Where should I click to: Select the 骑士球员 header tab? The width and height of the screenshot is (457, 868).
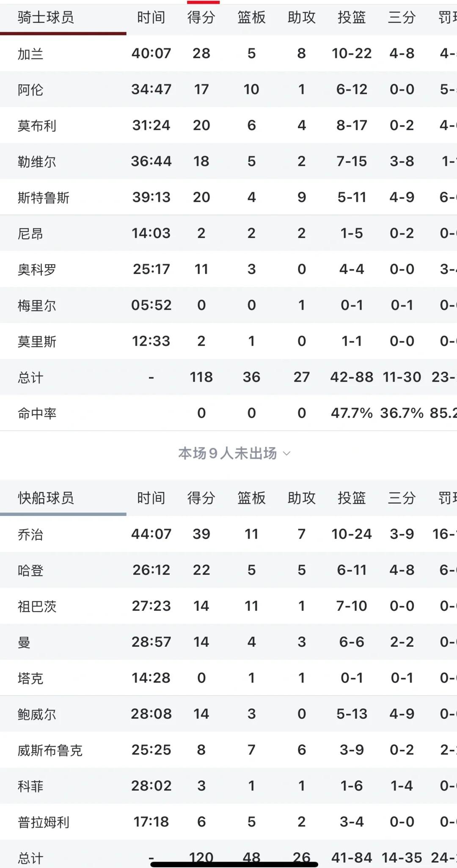pyautogui.click(x=46, y=17)
